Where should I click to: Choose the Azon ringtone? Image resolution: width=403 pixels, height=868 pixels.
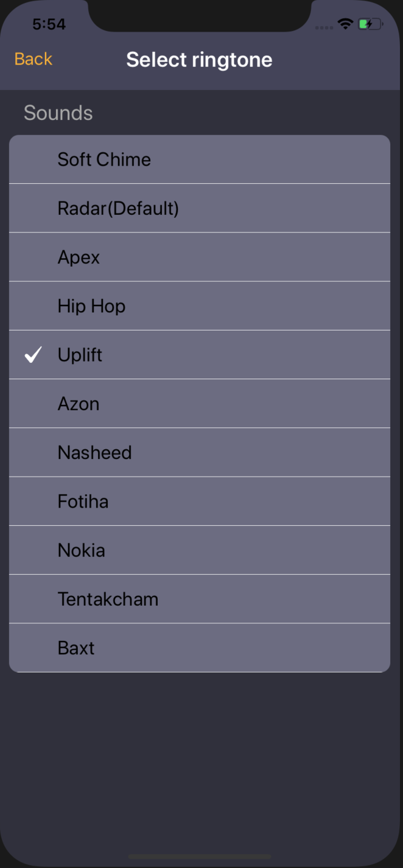click(200, 404)
